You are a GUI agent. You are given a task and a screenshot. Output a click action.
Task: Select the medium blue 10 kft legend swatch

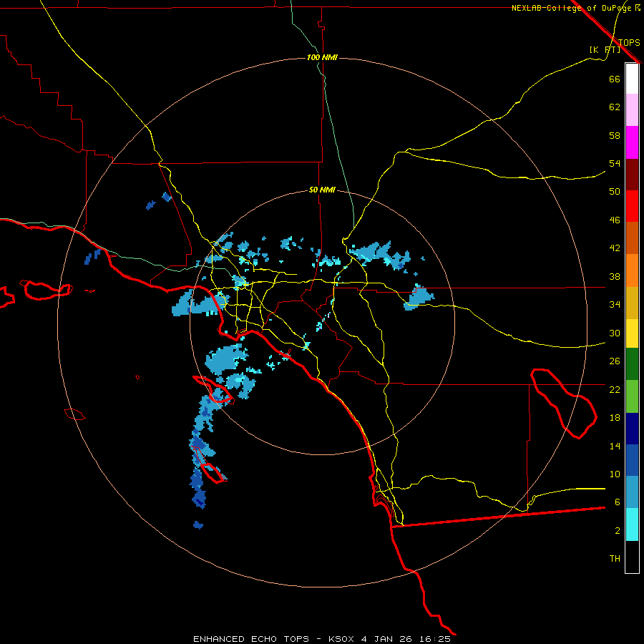(x=632, y=460)
